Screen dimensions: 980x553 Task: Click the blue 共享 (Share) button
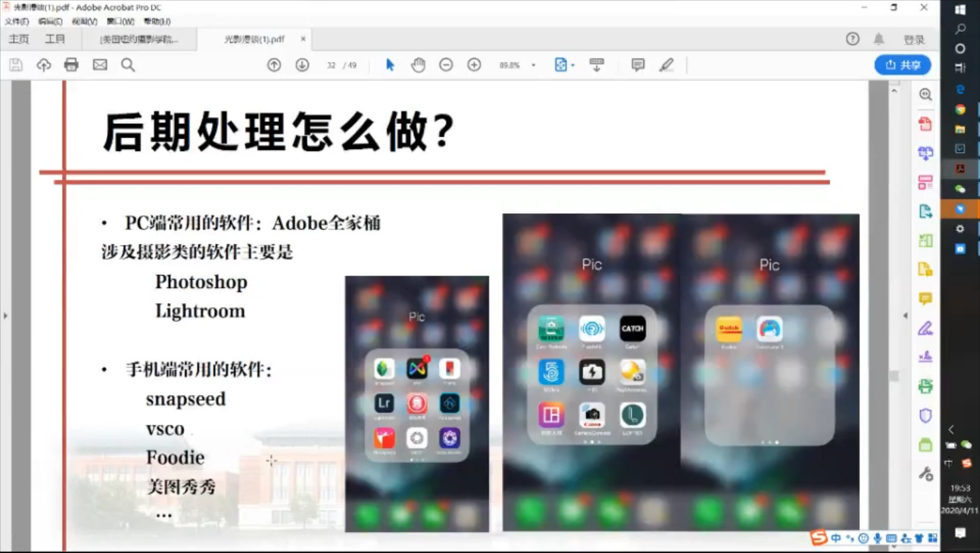[x=902, y=65]
